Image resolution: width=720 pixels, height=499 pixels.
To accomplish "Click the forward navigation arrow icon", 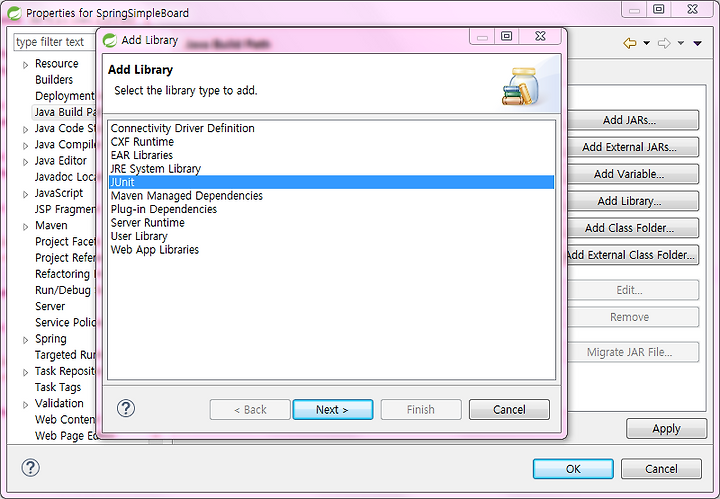I will (664, 43).
